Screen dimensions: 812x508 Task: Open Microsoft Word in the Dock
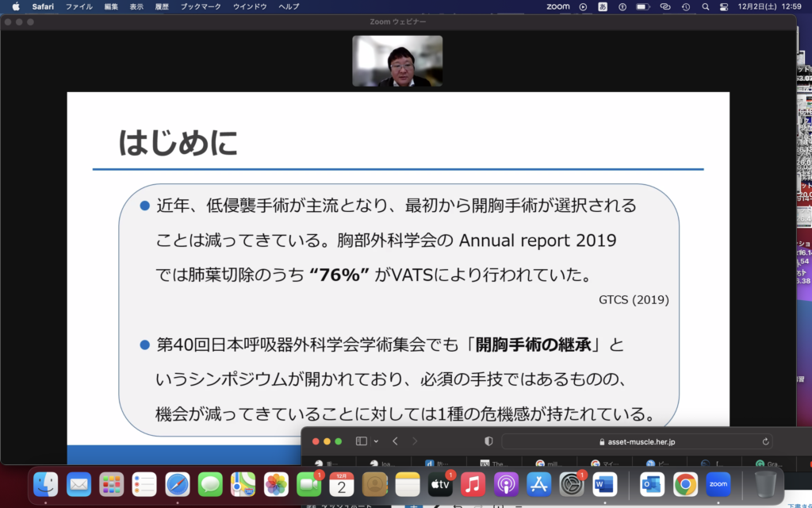(604, 483)
